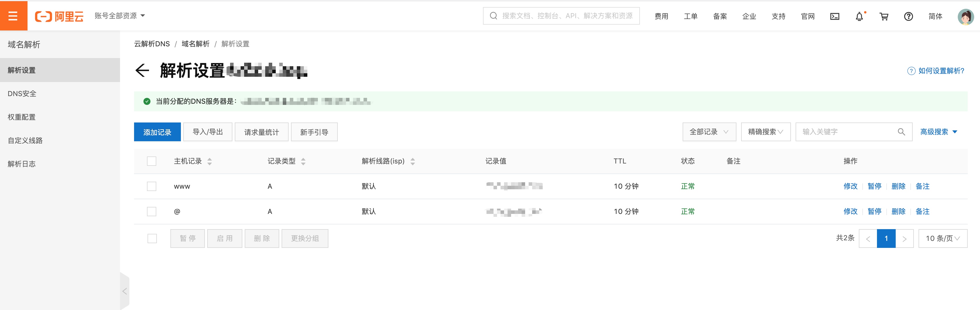Viewport: 980px width, 310px height.
Task: Open the notification bell
Action: click(859, 16)
